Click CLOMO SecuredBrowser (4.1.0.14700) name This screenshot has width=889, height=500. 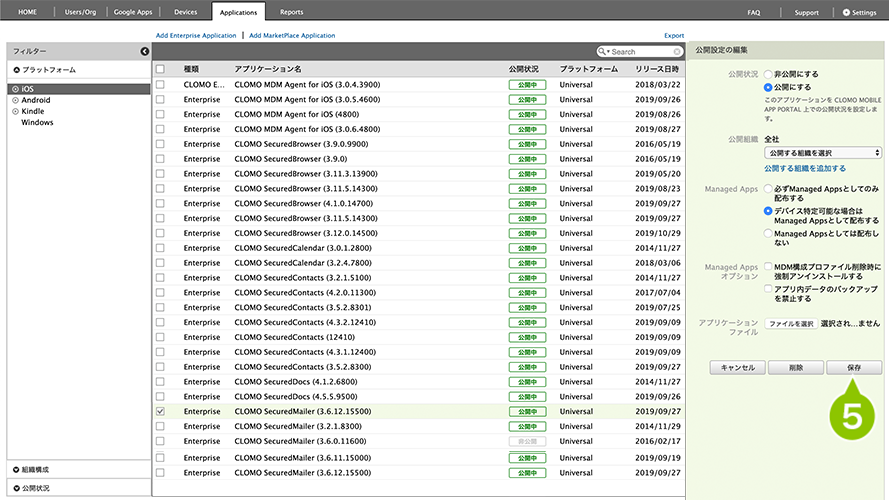303,204
